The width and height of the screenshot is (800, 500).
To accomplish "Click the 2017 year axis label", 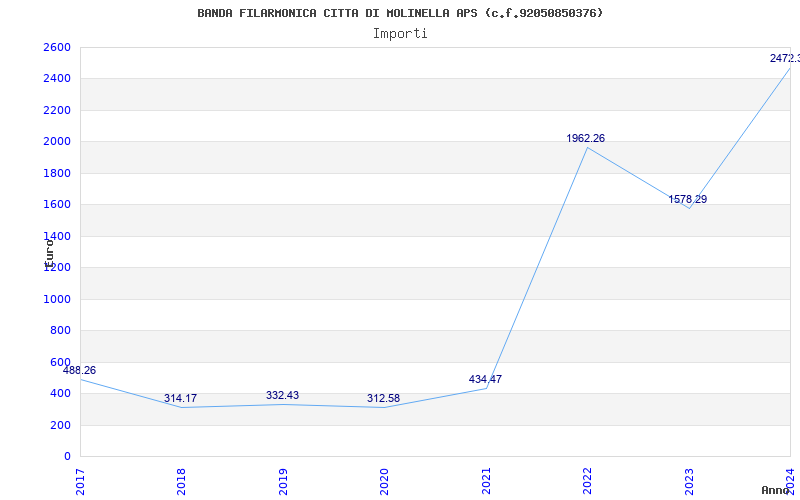I will (81, 480).
